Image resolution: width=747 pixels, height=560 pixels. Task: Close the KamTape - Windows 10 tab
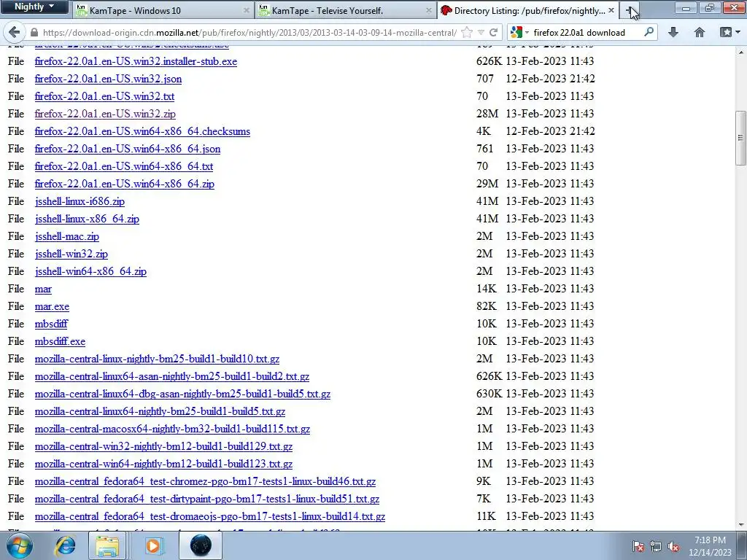point(247,10)
